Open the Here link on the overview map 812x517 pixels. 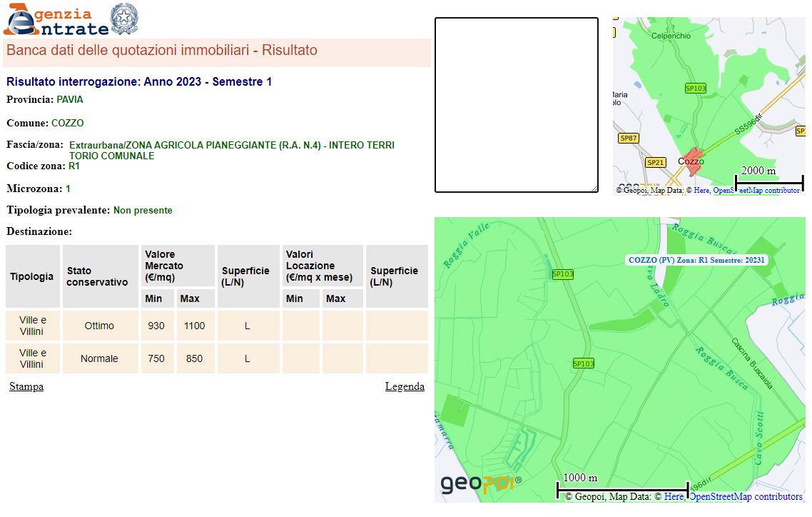(x=701, y=190)
